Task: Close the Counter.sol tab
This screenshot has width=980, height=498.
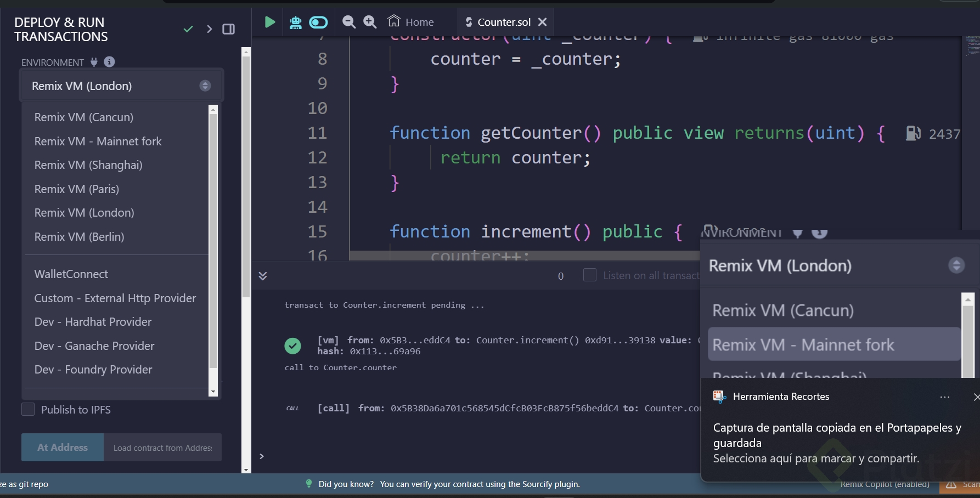Action: click(542, 22)
